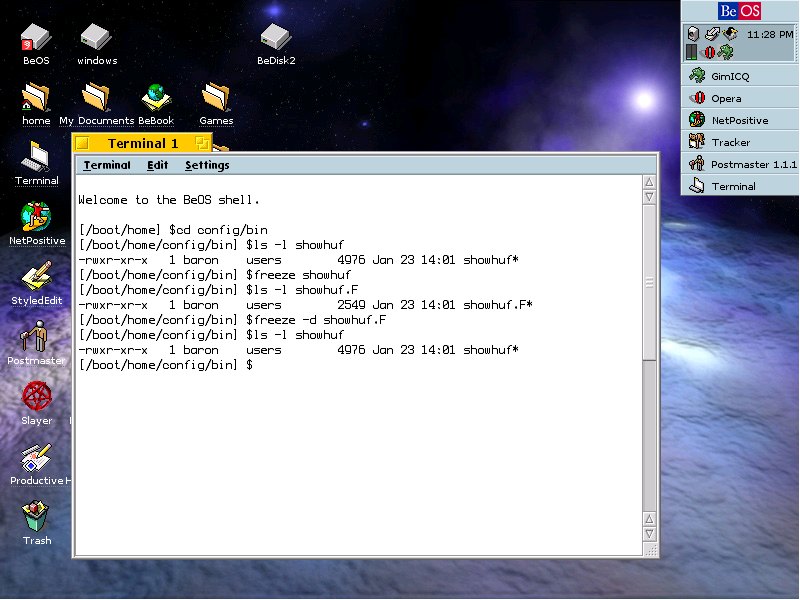Open the Opera entry in the Deskbar list
This screenshot has height=600, width=800.
740,98
